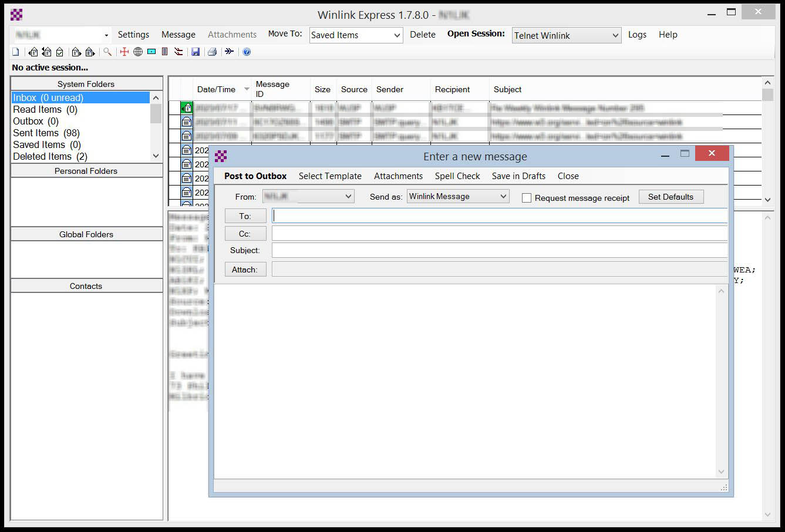This screenshot has height=532, width=785.
Task: Click the globe icon in the toolbar
Action: (x=138, y=52)
